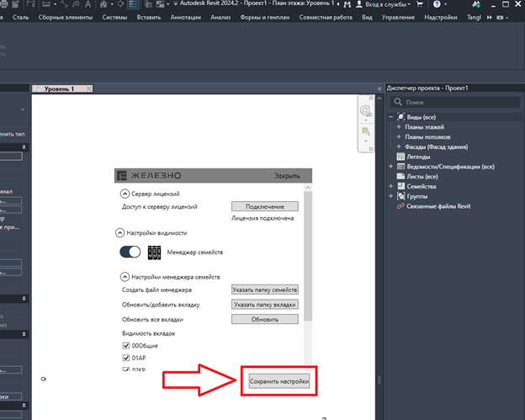Image resolution: width=525 pixels, height=420 pixels.
Task: Open the Вставить ribbon tab
Action: tap(149, 17)
